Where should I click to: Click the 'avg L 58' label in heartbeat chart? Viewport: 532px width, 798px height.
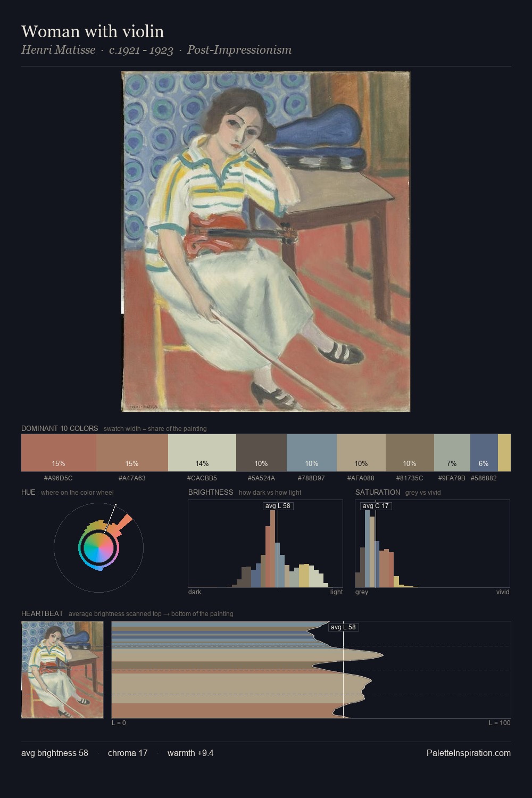pyautogui.click(x=343, y=627)
